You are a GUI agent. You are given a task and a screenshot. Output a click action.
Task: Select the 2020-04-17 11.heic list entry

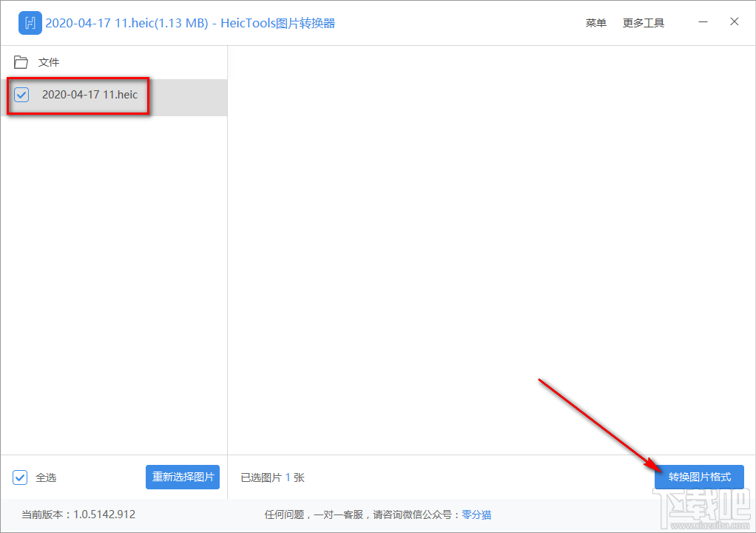pyautogui.click(x=89, y=95)
